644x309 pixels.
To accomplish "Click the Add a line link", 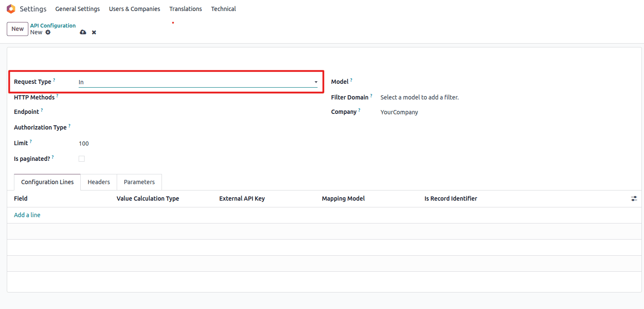I will point(27,215).
